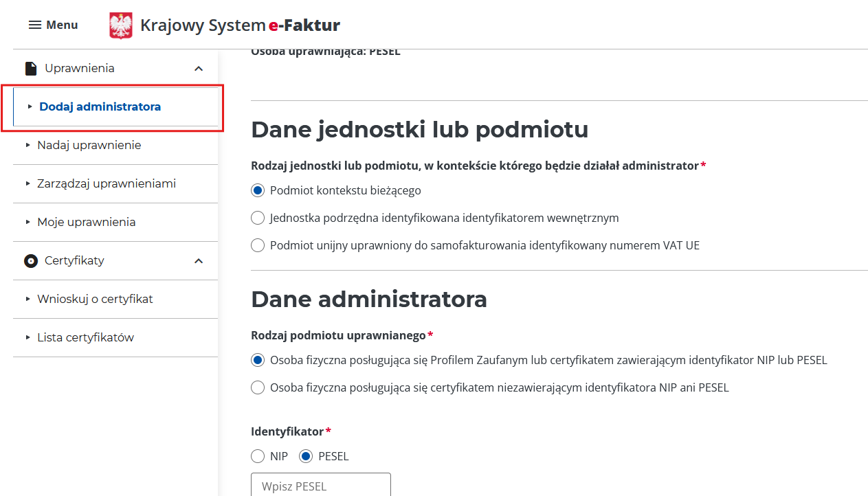This screenshot has height=496, width=868.
Task: Click the Polish eagle emblem logo
Action: (x=121, y=25)
